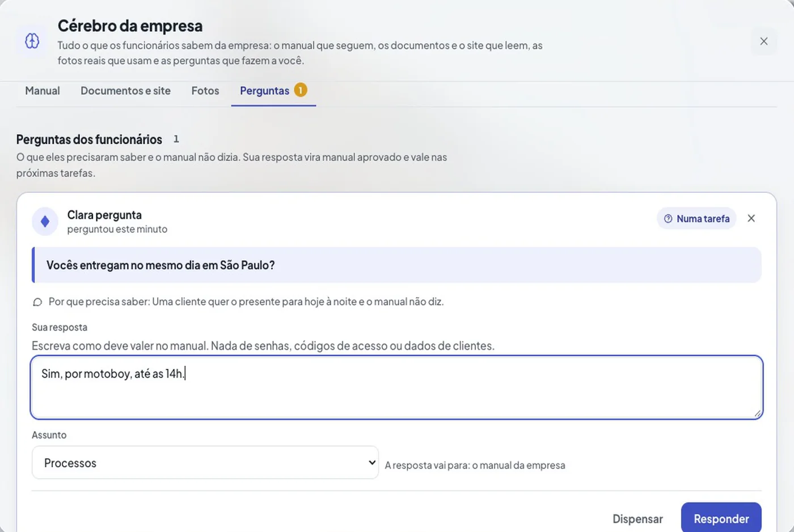Image resolution: width=794 pixels, height=532 pixels.
Task: Click the text A resposta vai para: o manual da empresa
Action: click(475, 466)
